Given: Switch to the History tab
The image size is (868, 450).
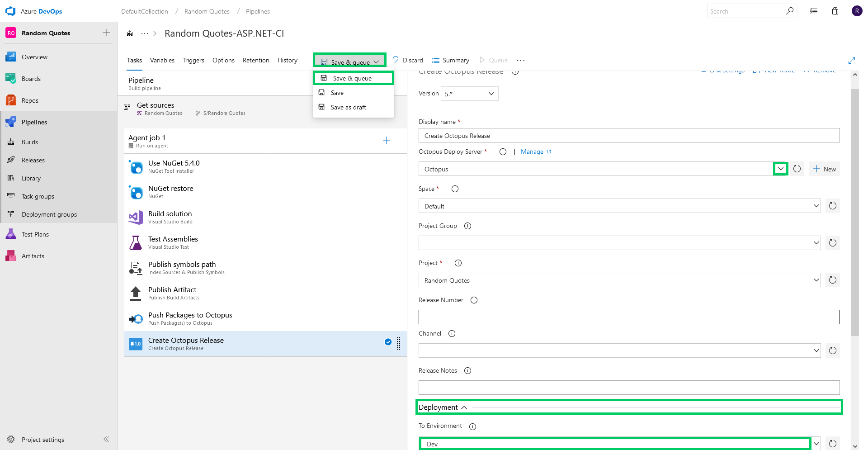Looking at the screenshot, I should pyautogui.click(x=288, y=60).
